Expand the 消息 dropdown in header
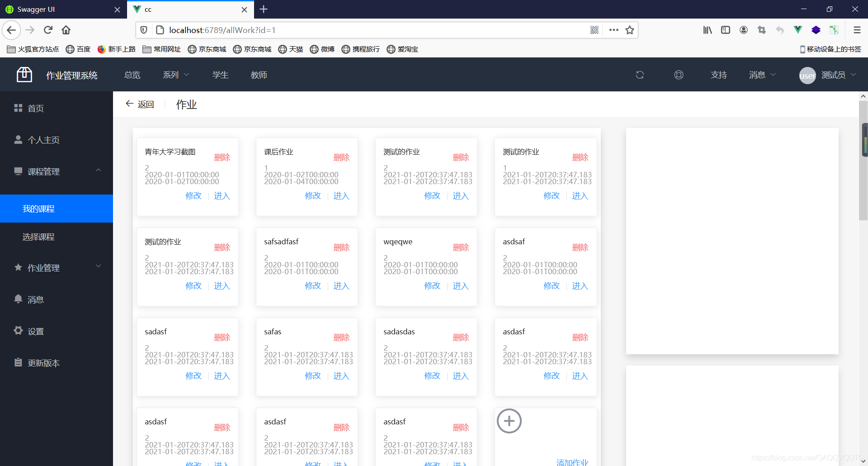Viewport: 868px width, 466px height. point(762,75)
